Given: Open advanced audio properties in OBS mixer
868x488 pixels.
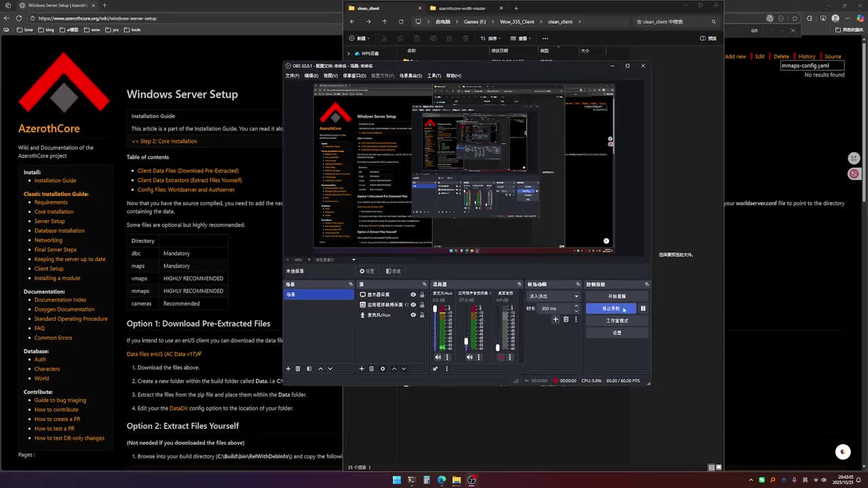Looking at the screenshot, I should (x=435, y=369).
